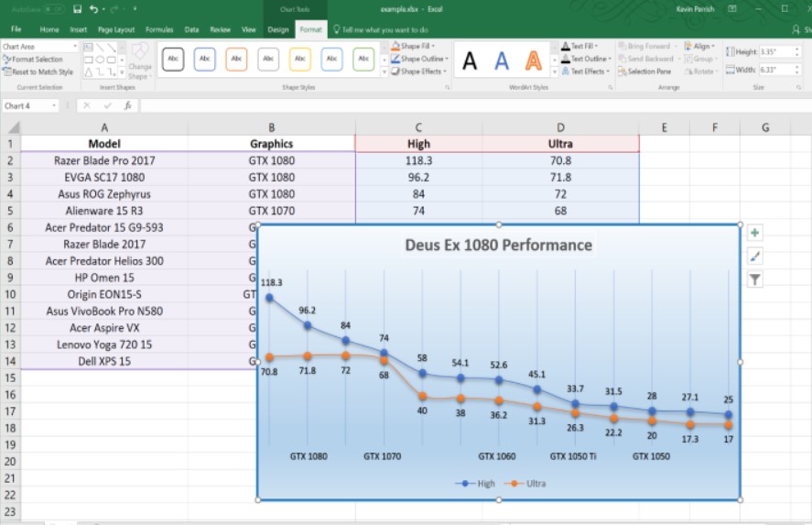Image resolution: width=812 pixels, height=525 pixels.
Task: Click the Chart Filters funnel icon
Action: (x=755, y=279)
